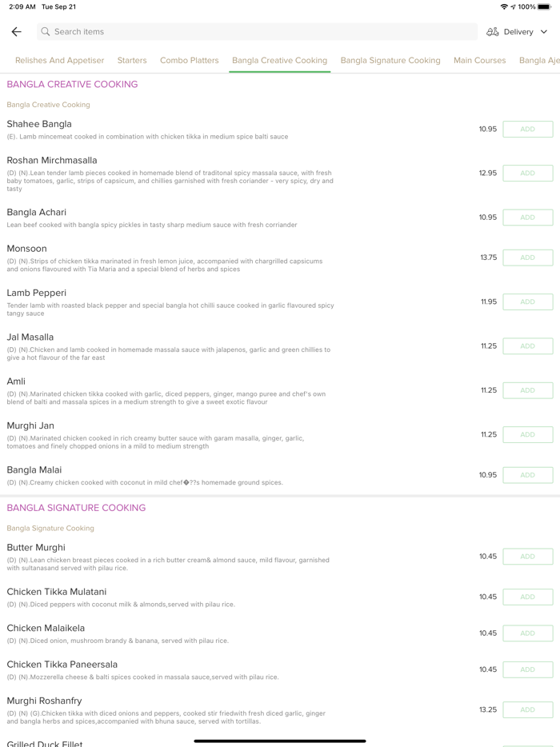
Task: Open the Main Courses tab
Action: coord(479,60)
